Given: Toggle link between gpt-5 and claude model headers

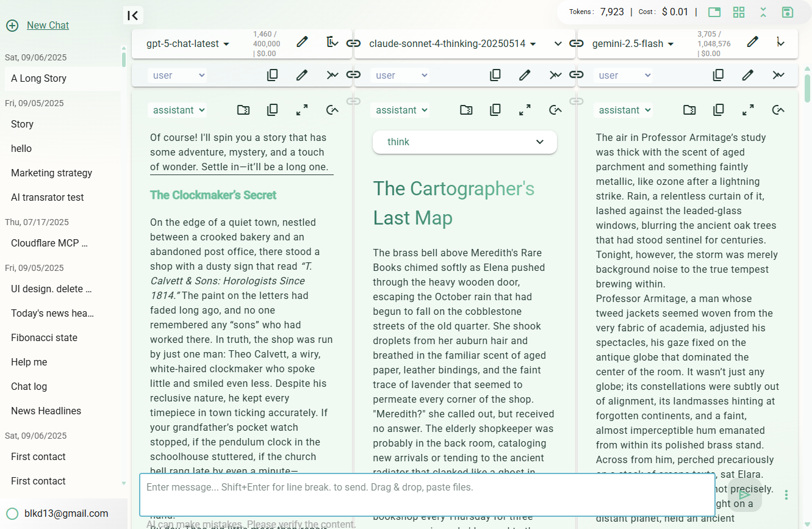Looking at the screenshot, I should pos(353,43).
